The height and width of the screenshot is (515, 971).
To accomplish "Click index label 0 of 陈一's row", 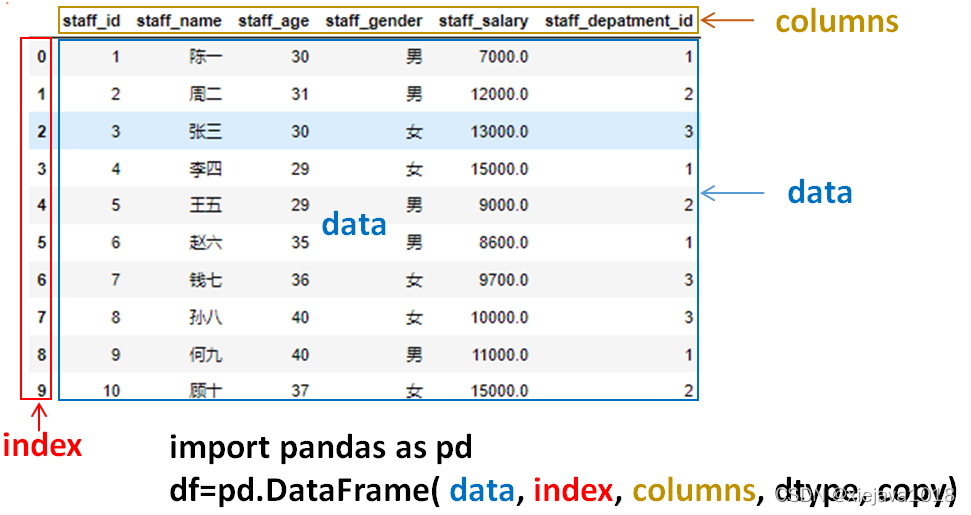I will (x=41, y=57).
